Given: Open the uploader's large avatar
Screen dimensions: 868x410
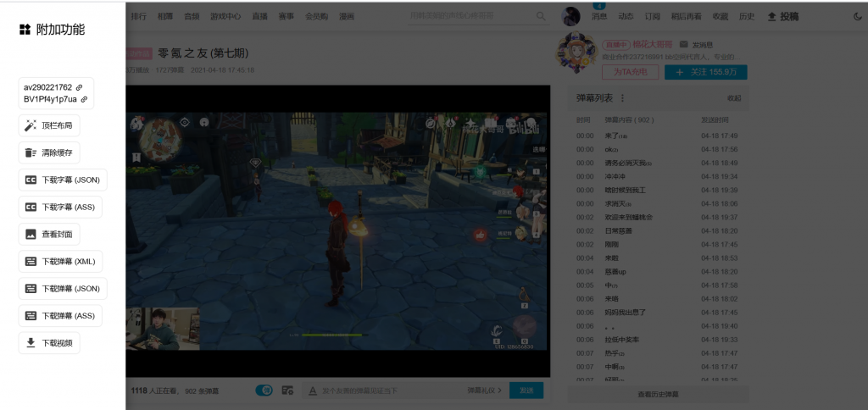Looking at the screenshot, I should [x=576, y=53].
